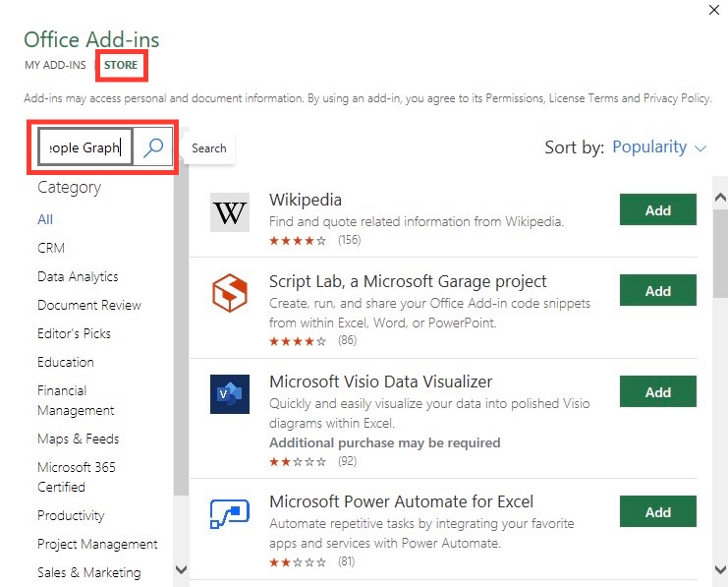
Task: Select the Productivity category
Action: [71, 515]
